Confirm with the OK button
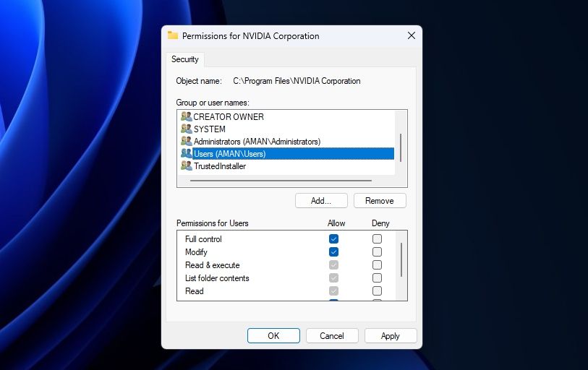 [273, 335]
